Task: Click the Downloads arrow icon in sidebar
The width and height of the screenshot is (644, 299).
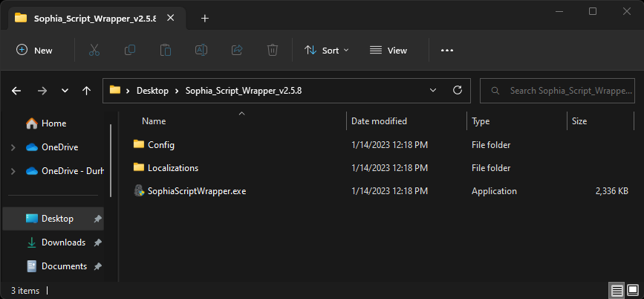Action: pyautogui.click(x=32, y=242)
